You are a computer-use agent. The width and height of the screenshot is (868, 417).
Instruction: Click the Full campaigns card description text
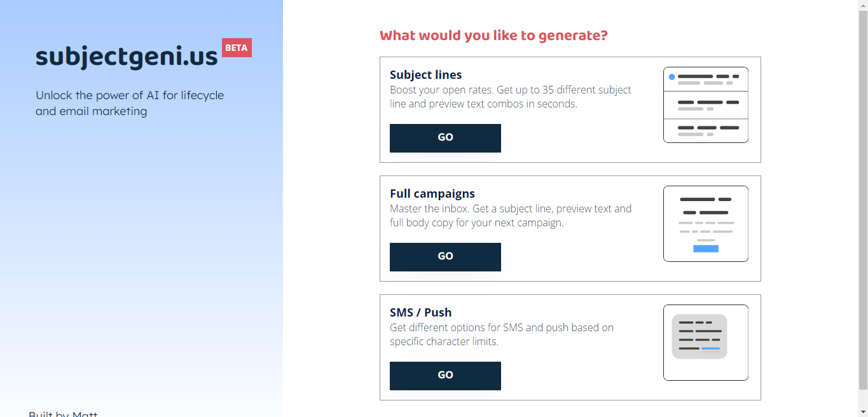(511, 215)
